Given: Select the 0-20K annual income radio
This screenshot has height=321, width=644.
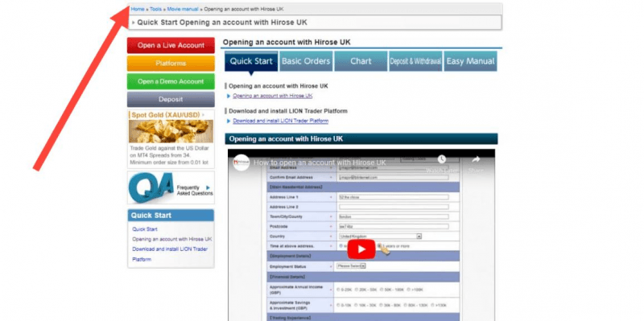Looking at the screenshot, I should [339, 290].
